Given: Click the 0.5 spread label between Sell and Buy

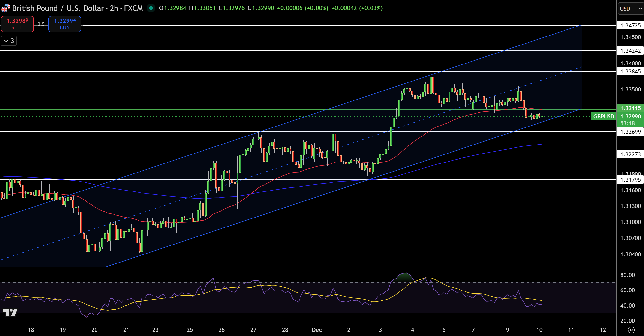Looking at the screenshot, I should [41, 24].
